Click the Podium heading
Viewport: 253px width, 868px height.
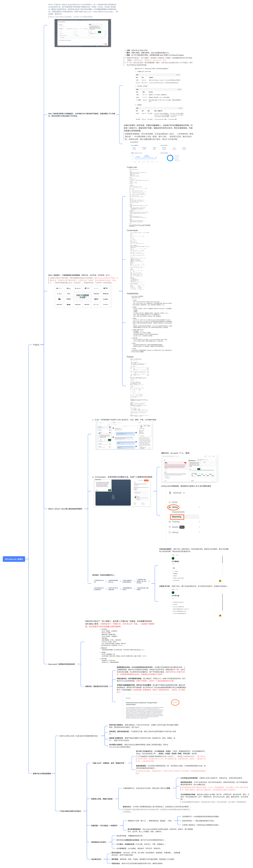click(x=130, y=356)
